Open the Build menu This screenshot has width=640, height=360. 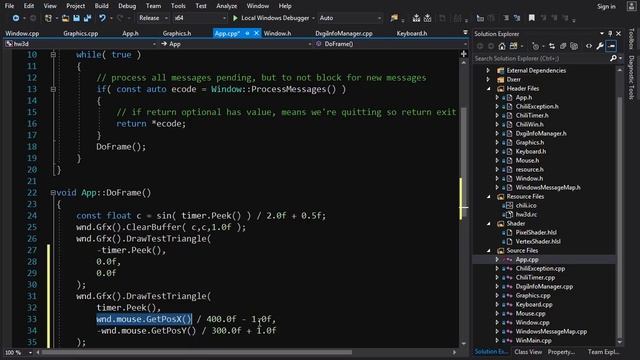click(x=101, y=6)
